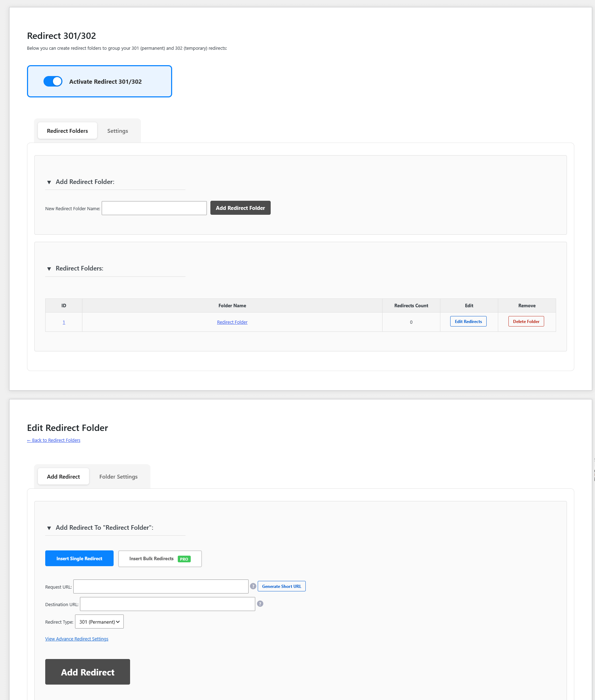The image size is (595, 700).
Task: Show help for Request URL
Action: coord(253,586)
